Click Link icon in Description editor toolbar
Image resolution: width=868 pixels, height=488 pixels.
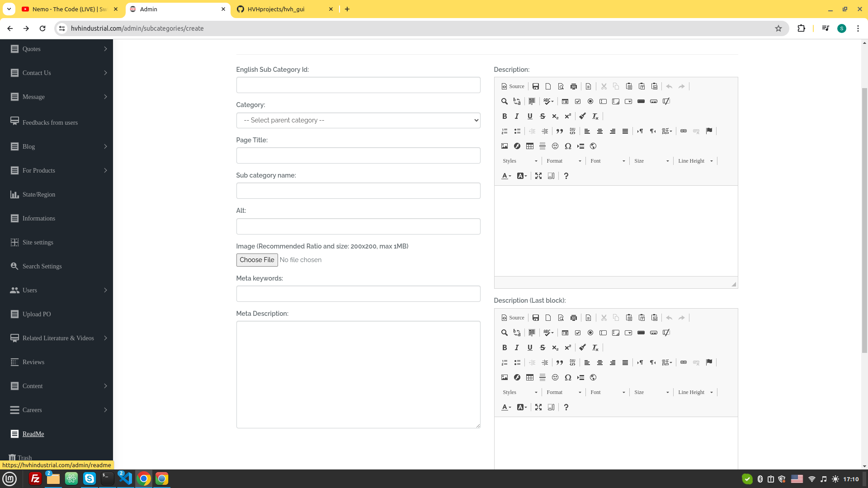point(684,131)
